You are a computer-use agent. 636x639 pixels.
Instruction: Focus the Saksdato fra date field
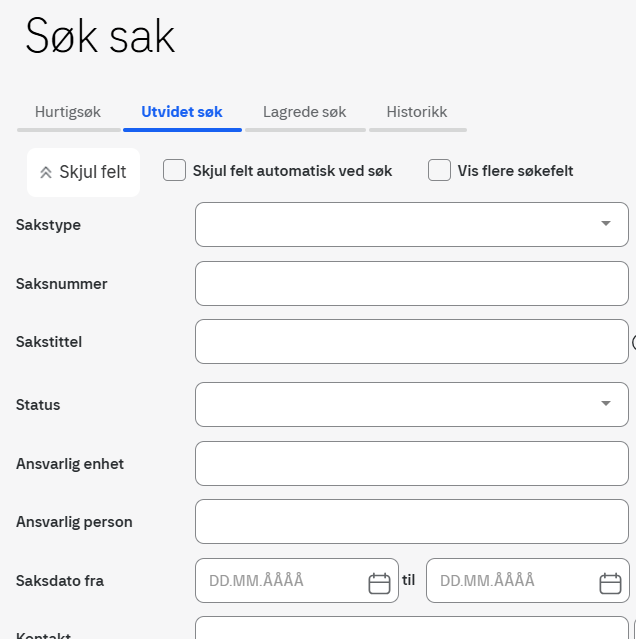(282, 581)
